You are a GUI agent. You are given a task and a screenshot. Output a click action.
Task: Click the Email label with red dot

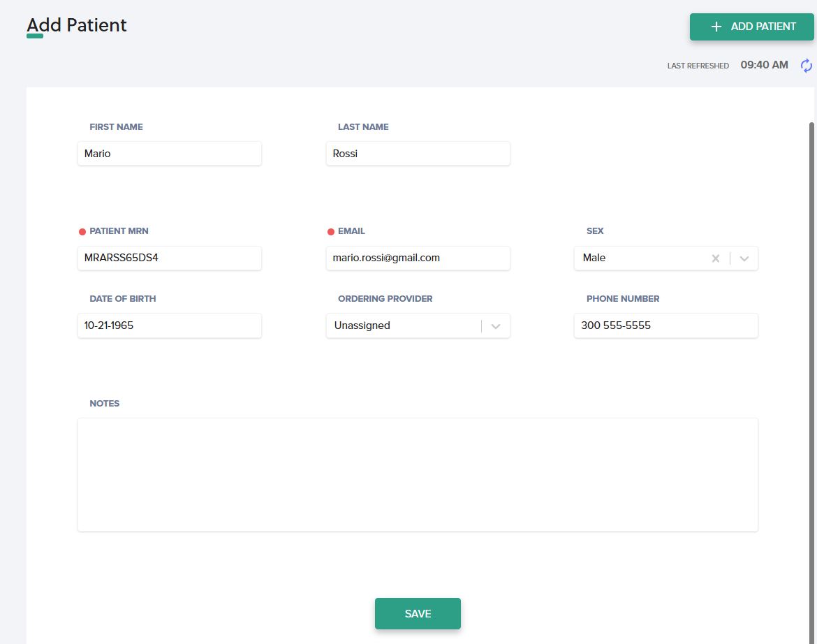351,231
